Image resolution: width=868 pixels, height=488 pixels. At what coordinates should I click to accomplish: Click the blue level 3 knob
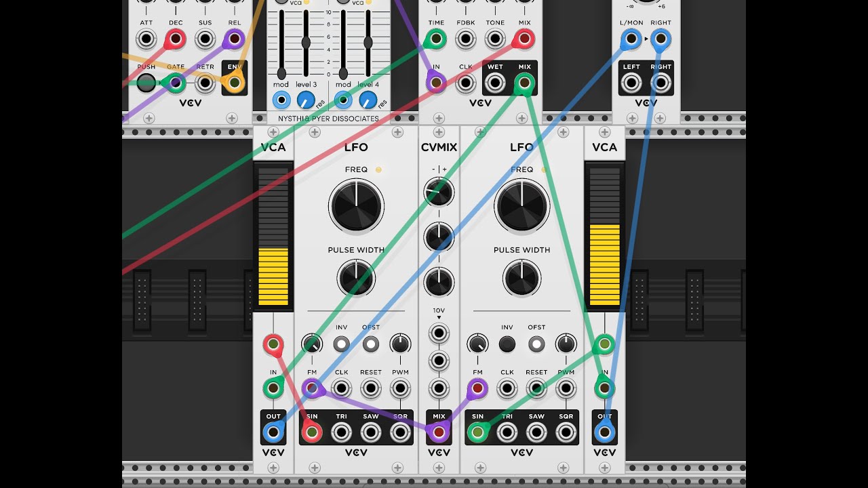[x=307, y=100]
